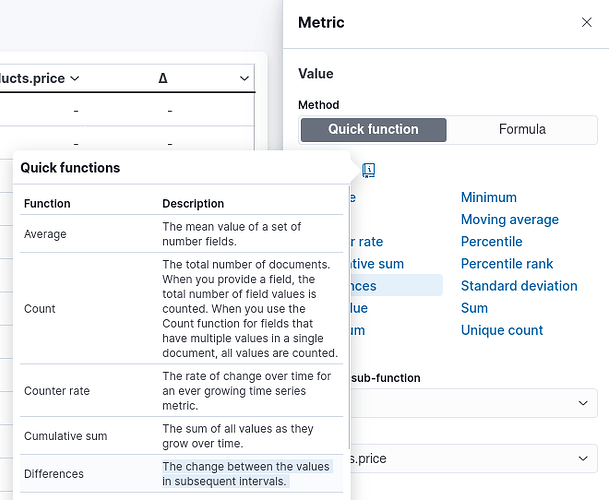Switch method to Formula

pyautogui.click(x=522, y=129)
